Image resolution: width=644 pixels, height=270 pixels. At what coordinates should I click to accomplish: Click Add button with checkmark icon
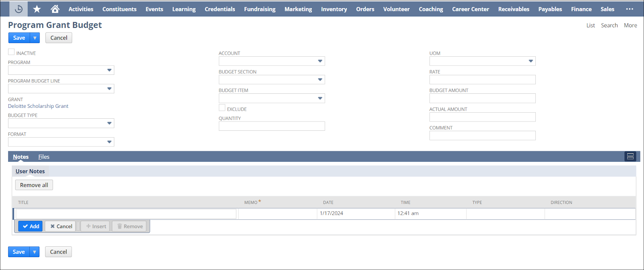[31, 226]
